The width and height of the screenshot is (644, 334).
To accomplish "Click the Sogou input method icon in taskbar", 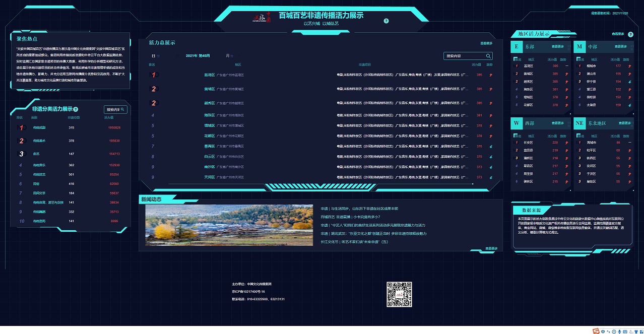I will (596, 330).
